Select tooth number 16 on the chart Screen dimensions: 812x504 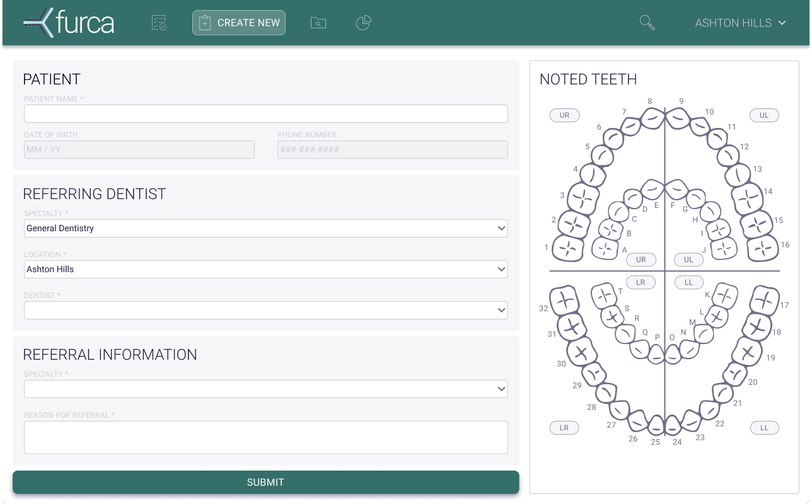[x=763, y=248]
